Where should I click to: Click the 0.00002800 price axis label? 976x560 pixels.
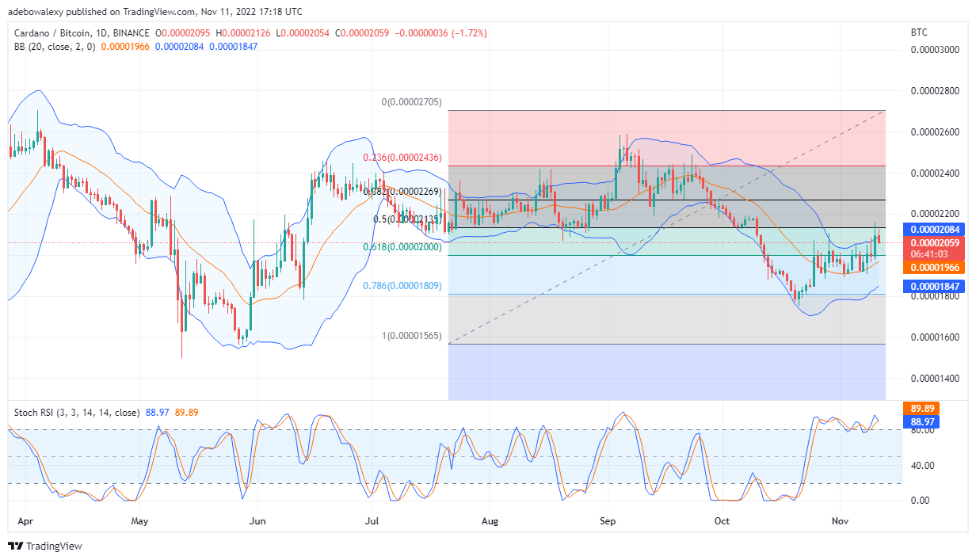pos(936,91)
